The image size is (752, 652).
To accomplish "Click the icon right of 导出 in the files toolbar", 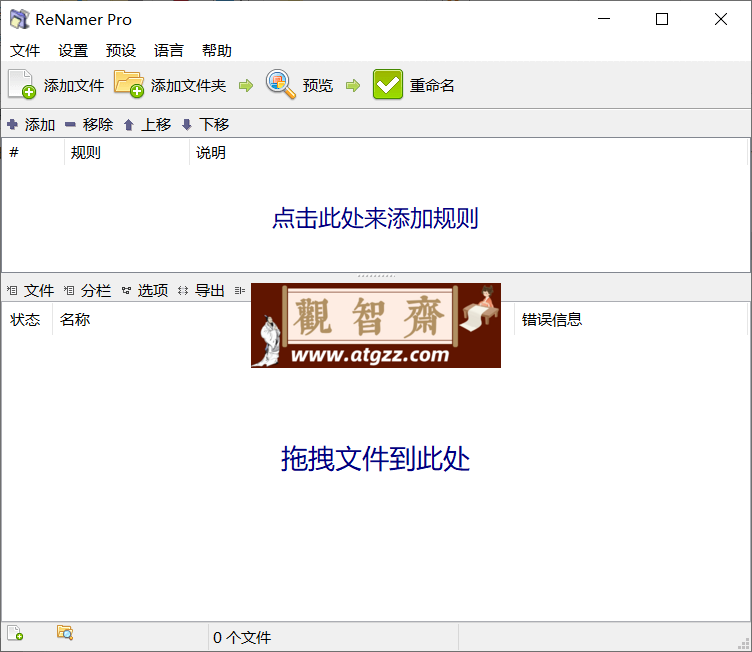I will coord(240,290).
